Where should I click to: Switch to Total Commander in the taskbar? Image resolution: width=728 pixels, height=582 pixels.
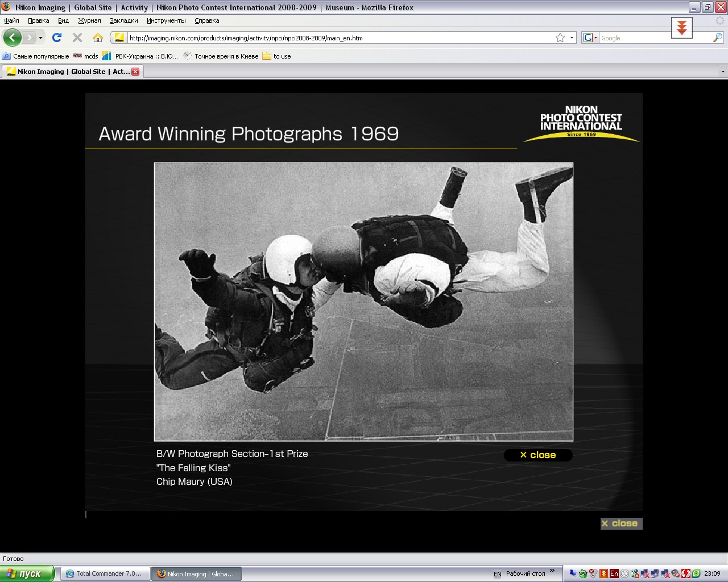pyautogui.click(x=105, y=573)
